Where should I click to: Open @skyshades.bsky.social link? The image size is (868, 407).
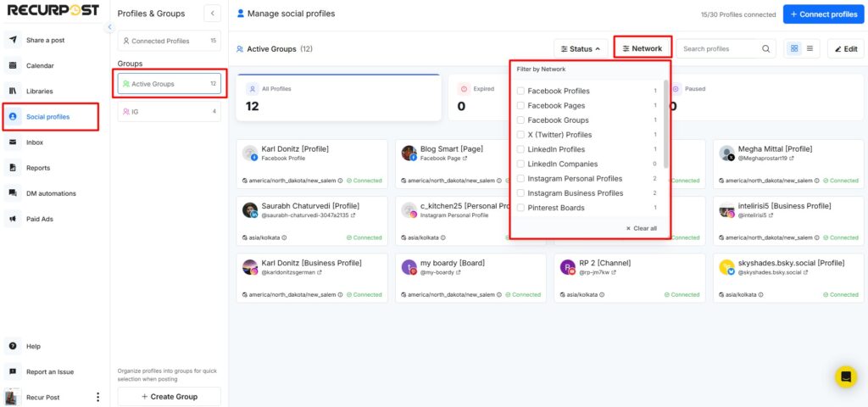point(807,272)
